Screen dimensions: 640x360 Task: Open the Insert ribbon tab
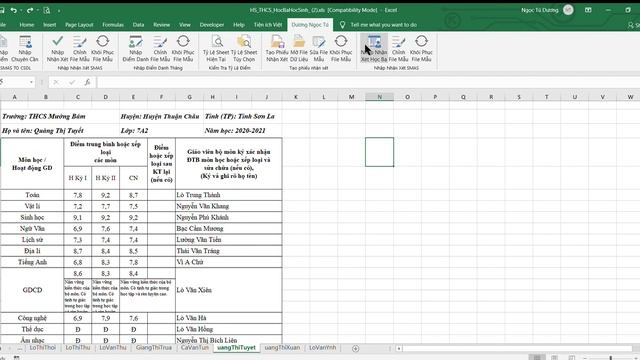coord(49,25)
